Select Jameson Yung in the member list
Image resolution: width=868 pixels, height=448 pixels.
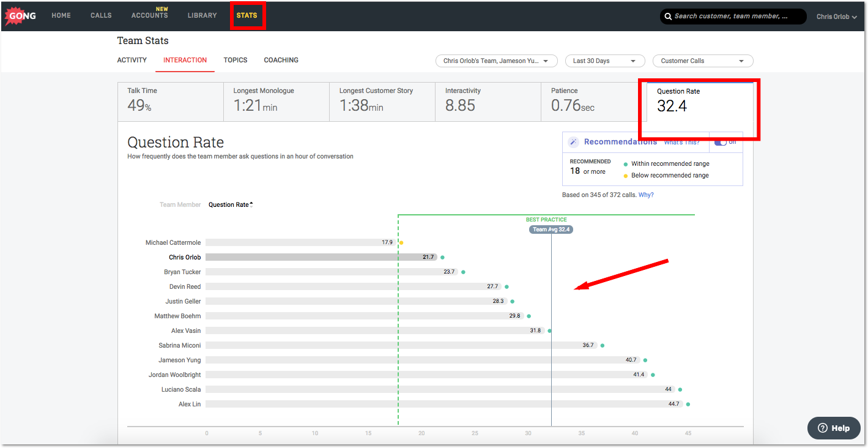tap(180, 360)
